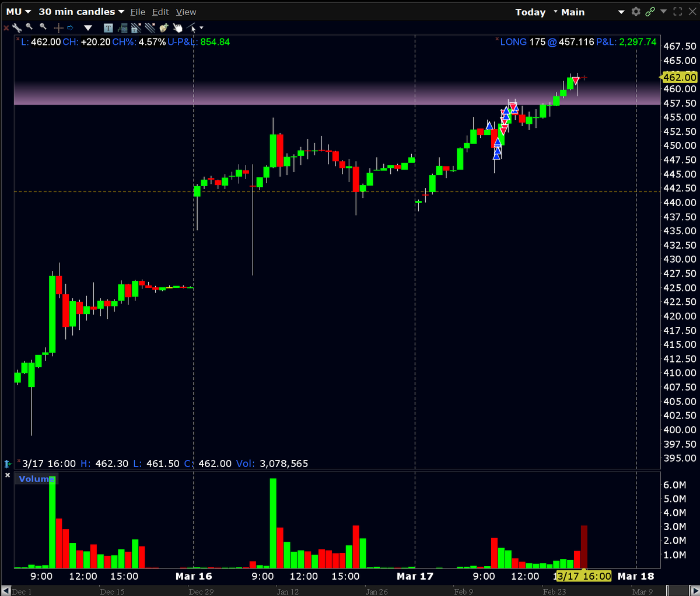Click the remove trendlines icon
The height and width of the screenshot is (596, 700).
pyautogui.click(x=150, y=27)
